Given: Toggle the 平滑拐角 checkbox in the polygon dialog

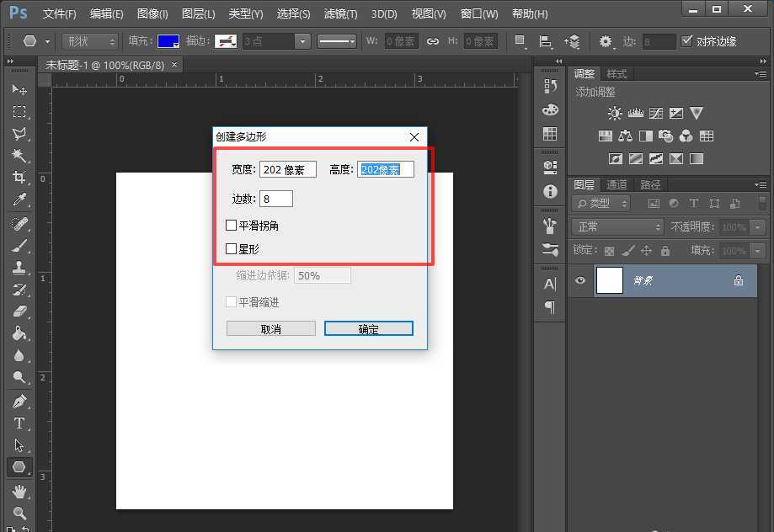Looking at the screenshot, I should 232,225.
